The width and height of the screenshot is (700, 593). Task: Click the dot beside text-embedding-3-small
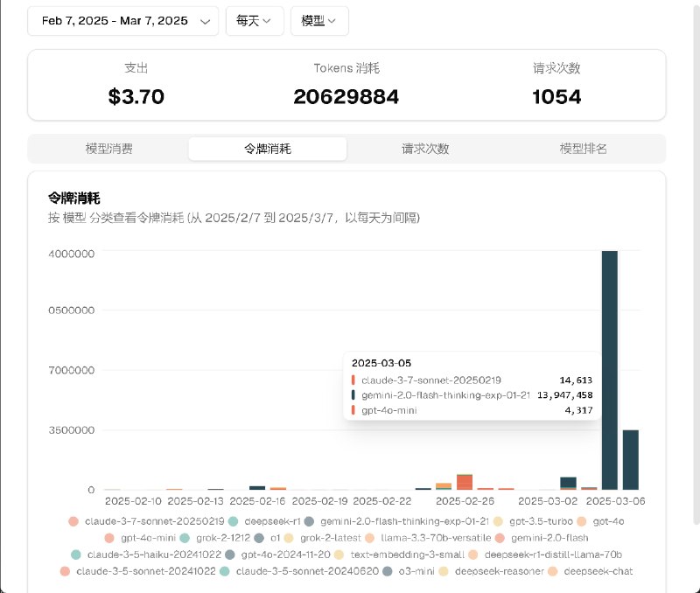tap(338, 555)
